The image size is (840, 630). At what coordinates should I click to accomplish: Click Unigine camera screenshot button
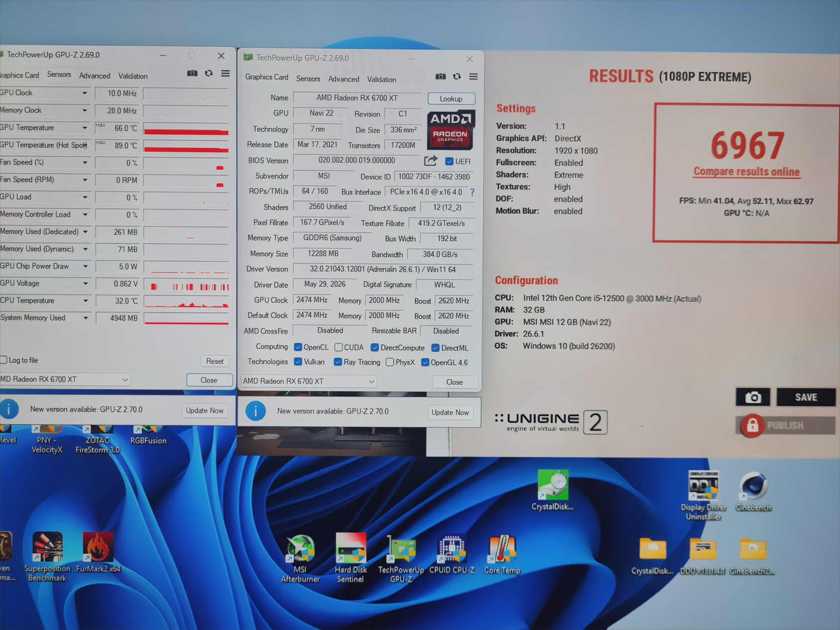(x=753, y=397)
